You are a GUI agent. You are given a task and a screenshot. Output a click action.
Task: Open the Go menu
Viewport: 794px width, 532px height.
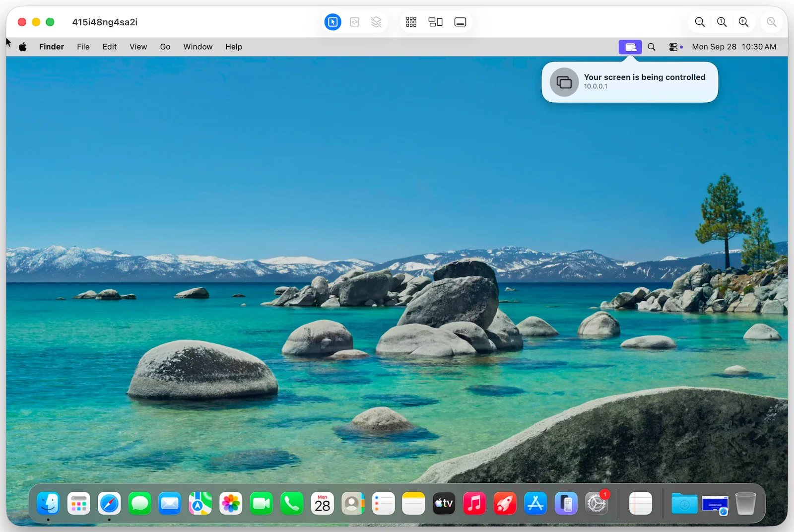pos(165,47)
